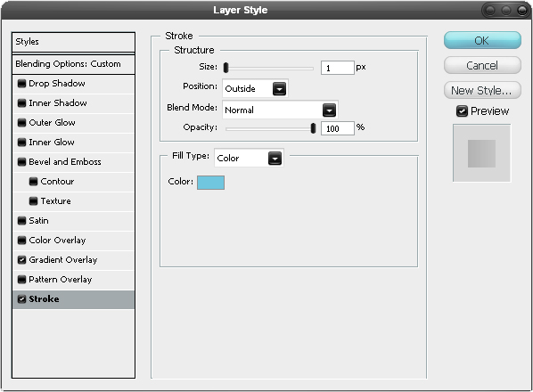
Task: Tick the Inner Shadow checkbox
Action: [21, 103]
